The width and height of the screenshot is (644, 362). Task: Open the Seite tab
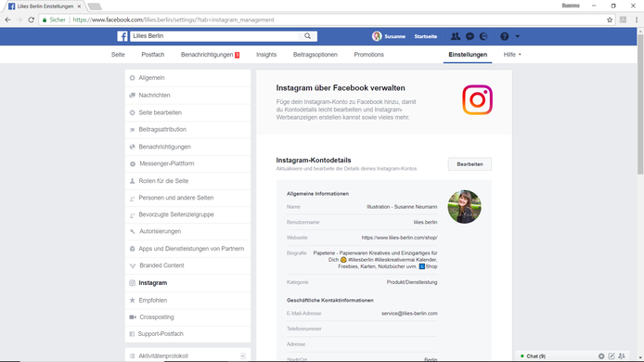(x=118, y=55)
